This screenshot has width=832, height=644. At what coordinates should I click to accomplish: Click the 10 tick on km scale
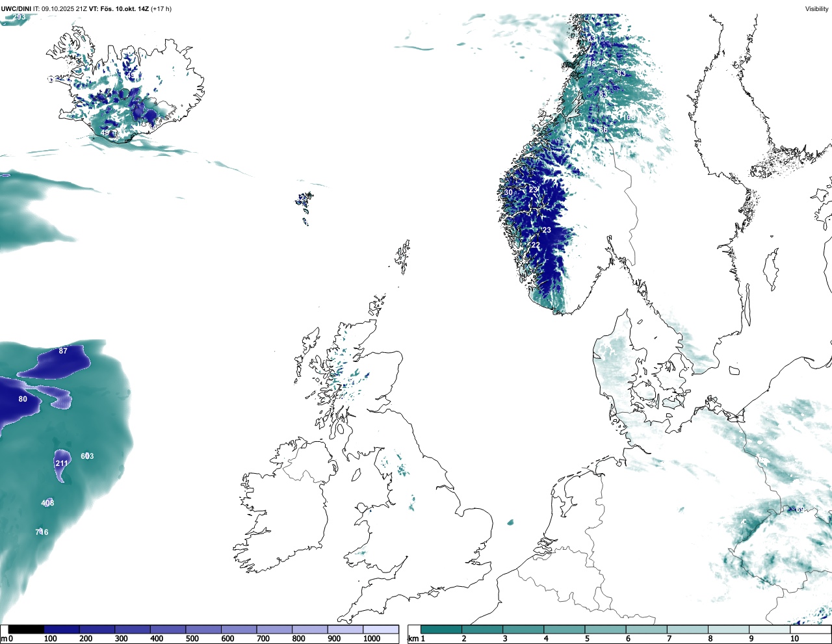(794, 639)
